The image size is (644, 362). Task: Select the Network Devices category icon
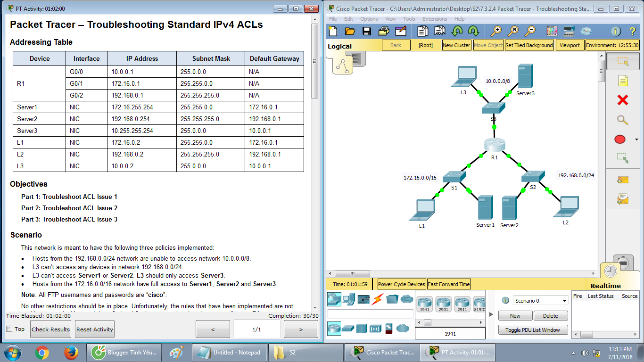point(334,299)
